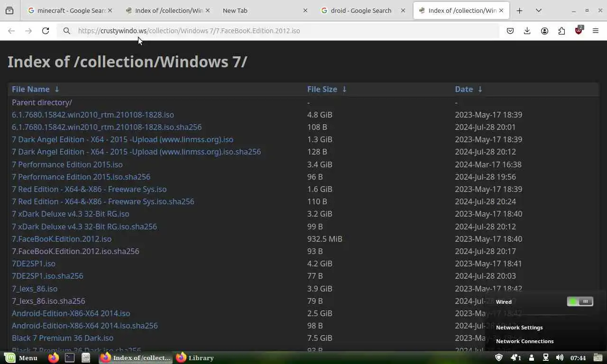
Task: Download 6.1.7680.15842.win2010_rtm.210108-1828.iso
Action: tap(93, 115)
